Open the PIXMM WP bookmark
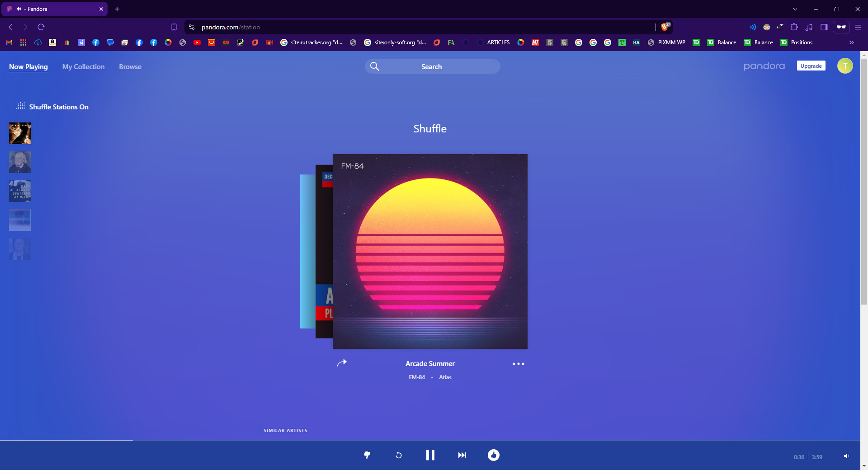868x470 pixels. [x=666, y=42]
